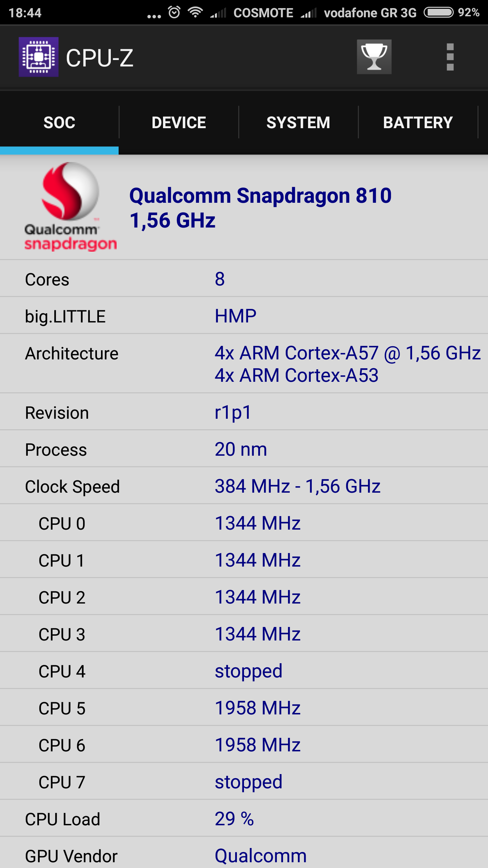Switch to the DEVICE tab
This screenshot has height=868, width=488.
point(179,122)
